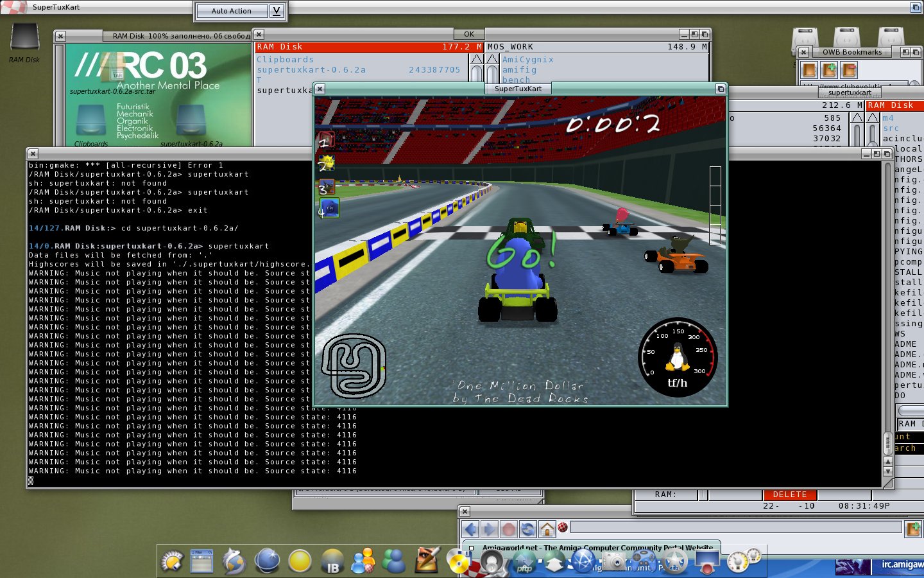Open gauge meters icon at dock end
The height and width of the screenshot is (578, 924).
(744, 561)
